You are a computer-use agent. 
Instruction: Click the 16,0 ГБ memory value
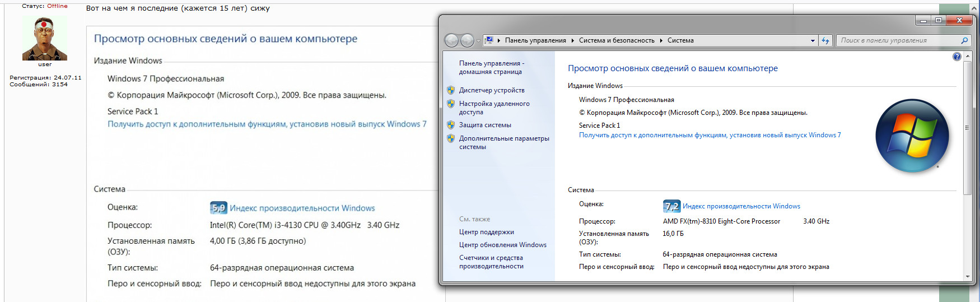tap(673, 234)
